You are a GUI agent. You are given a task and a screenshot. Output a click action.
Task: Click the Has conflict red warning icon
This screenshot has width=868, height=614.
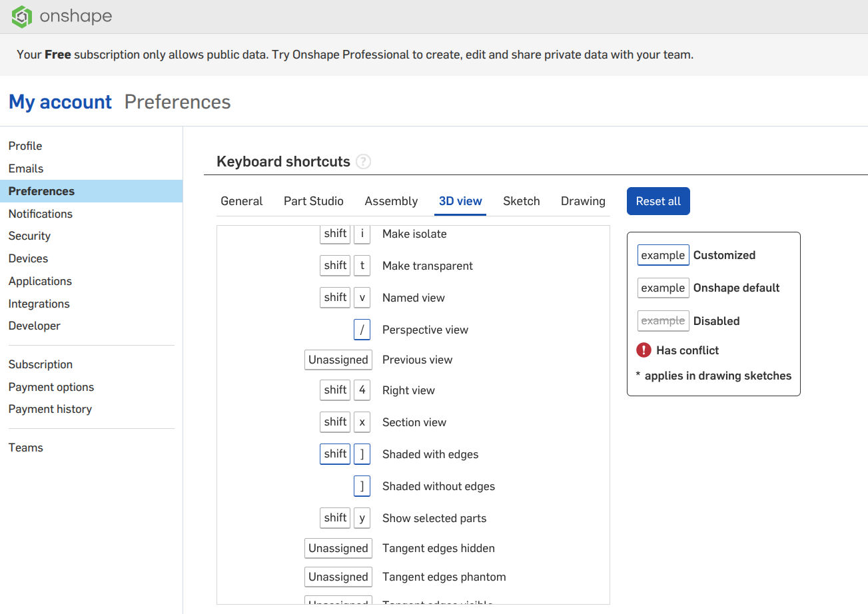pos(644,350)
